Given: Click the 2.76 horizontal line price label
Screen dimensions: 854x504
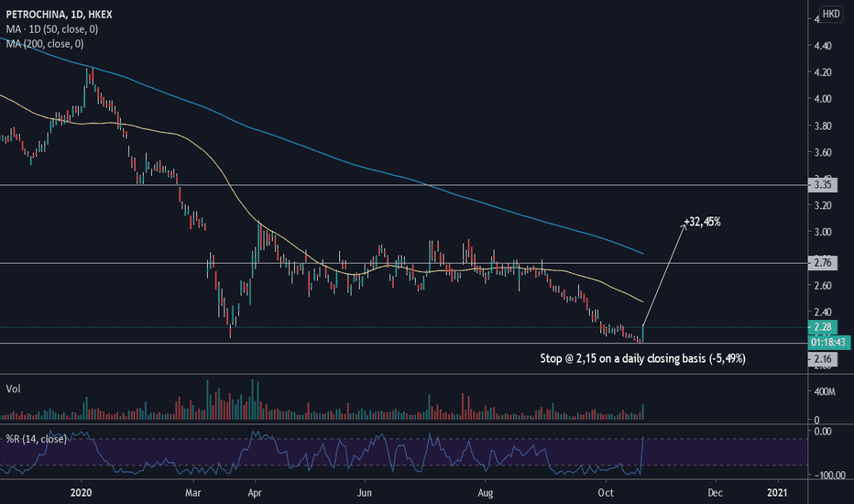Looking at the screenshot, I should click(x=823, y=263).
